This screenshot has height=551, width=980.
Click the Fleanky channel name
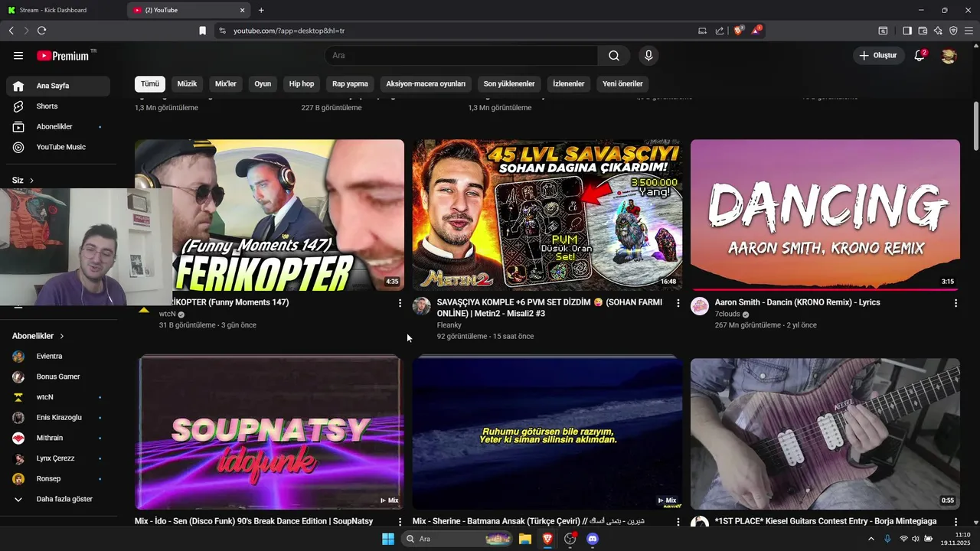point(449,325)
